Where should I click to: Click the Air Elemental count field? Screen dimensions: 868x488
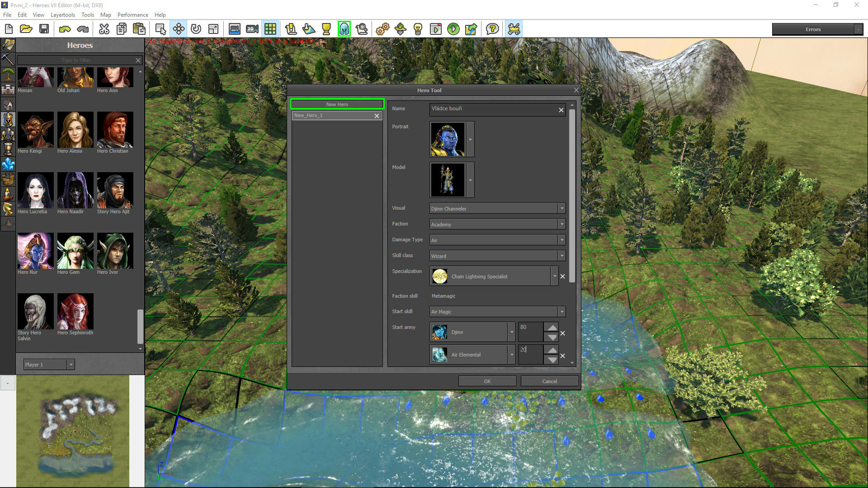[x=531, y=355]
